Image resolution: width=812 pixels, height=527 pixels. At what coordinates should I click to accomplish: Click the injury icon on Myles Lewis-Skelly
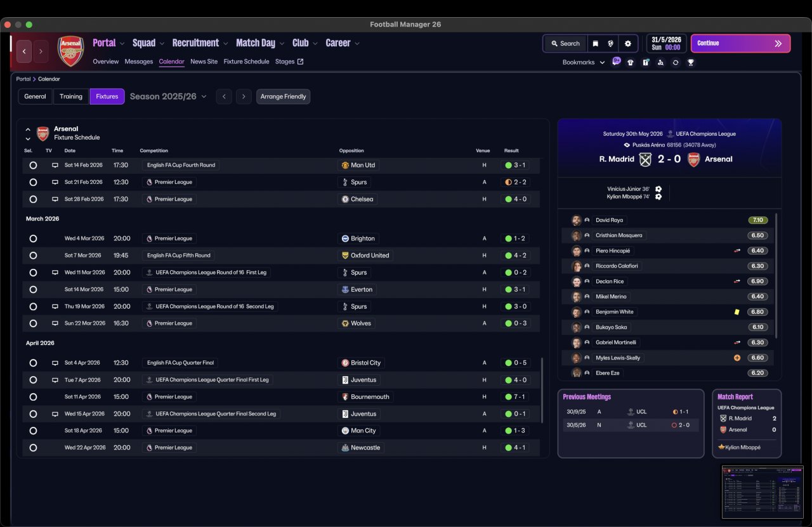pyautogui.click(x=737, y=358)
